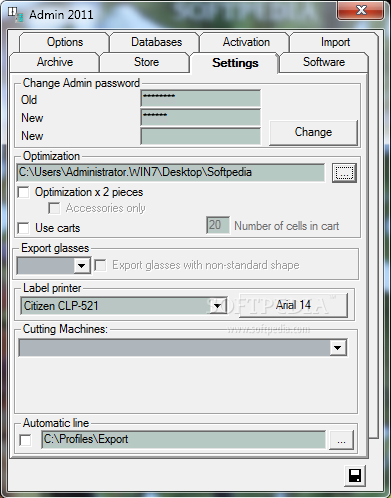
Task: Open the Label printer Citizen CLP-521 dropdown
Action: click(x=218, y=306)
